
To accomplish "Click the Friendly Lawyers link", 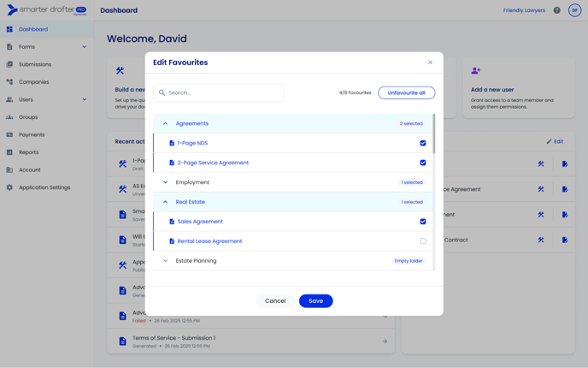I will (524, 10).
